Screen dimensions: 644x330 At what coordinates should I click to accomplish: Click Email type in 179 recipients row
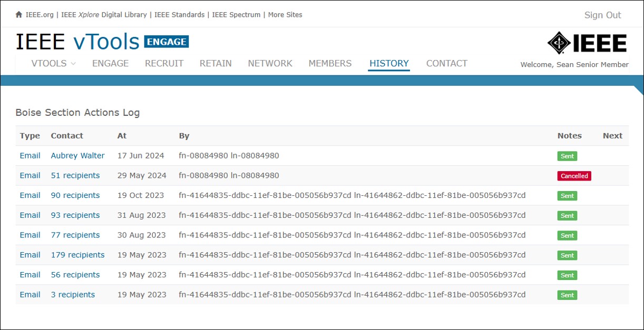click(x=30, y=255)
